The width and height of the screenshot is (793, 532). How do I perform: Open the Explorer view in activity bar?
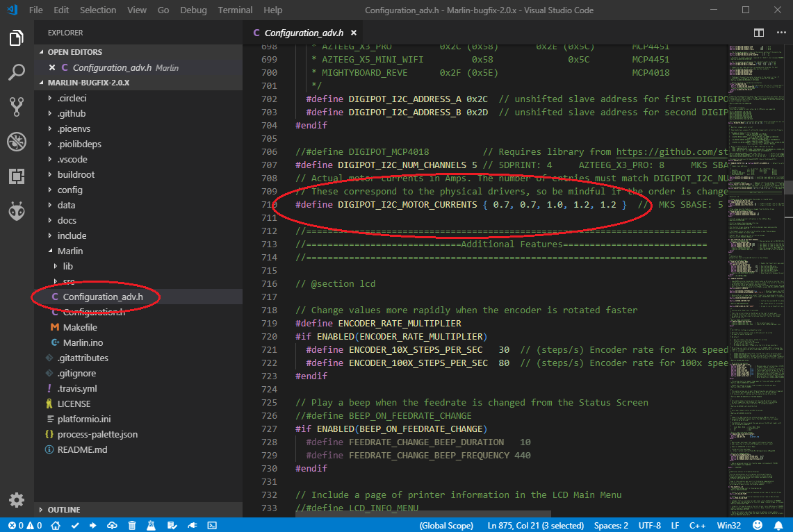click(16, 38)
